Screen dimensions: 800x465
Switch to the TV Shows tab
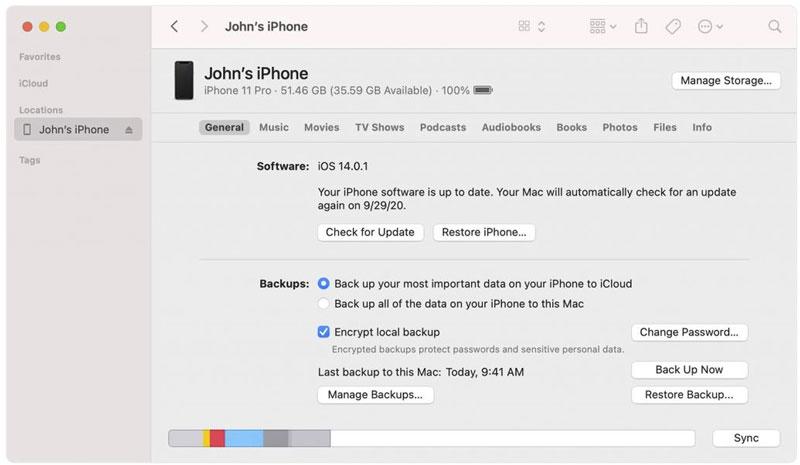pyautogui.click(x=380, y=128)
